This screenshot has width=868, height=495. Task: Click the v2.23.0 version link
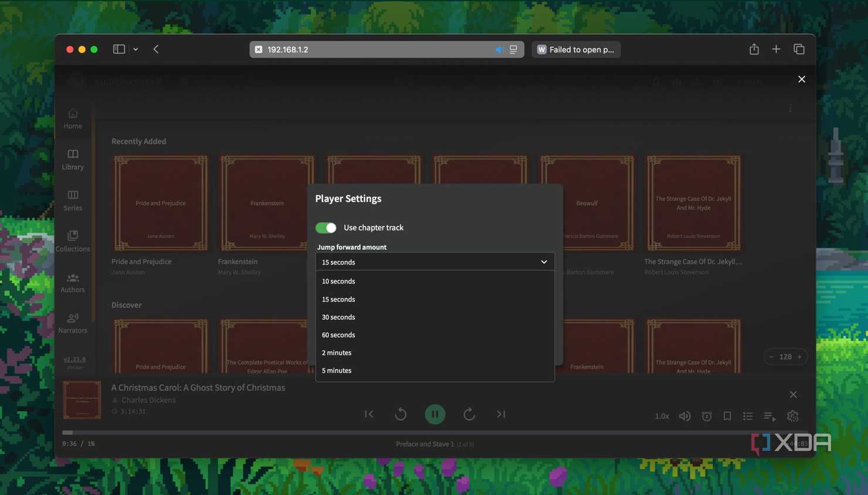(74, 359)
